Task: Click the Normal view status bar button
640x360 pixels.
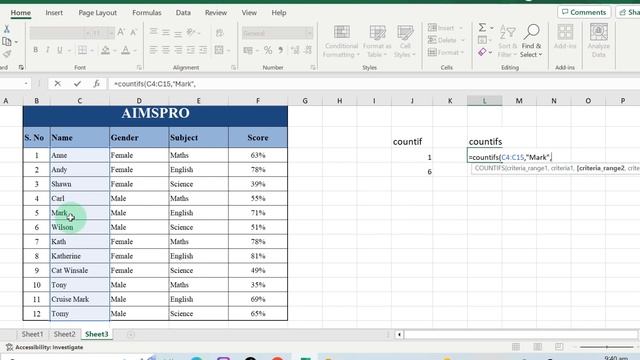Action: tap(516, 347)
